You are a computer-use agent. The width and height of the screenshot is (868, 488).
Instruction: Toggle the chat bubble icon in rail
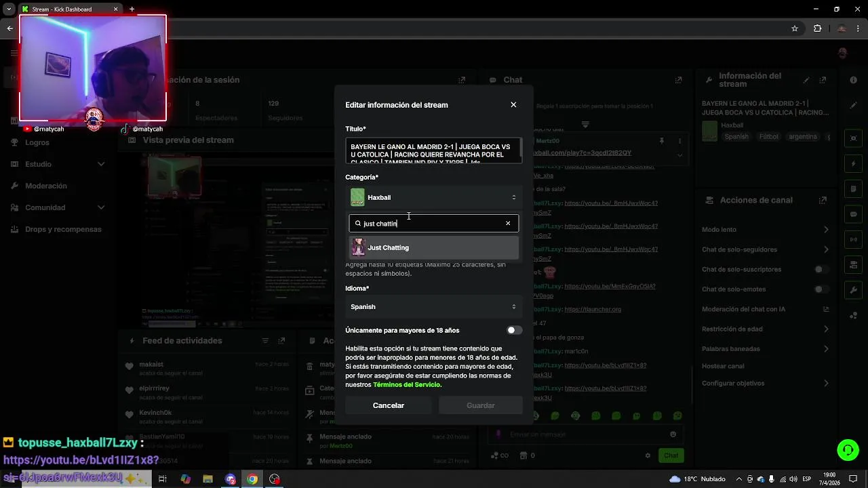(x=853, y=214)
